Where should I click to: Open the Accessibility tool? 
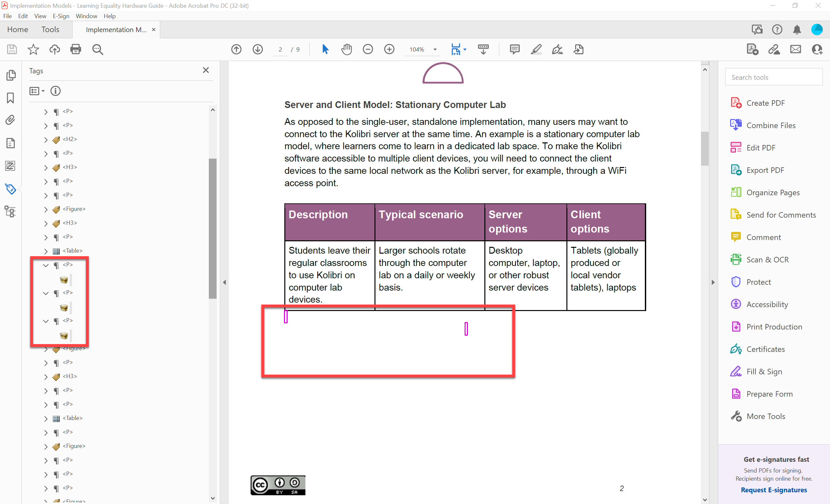pos(767,304)
